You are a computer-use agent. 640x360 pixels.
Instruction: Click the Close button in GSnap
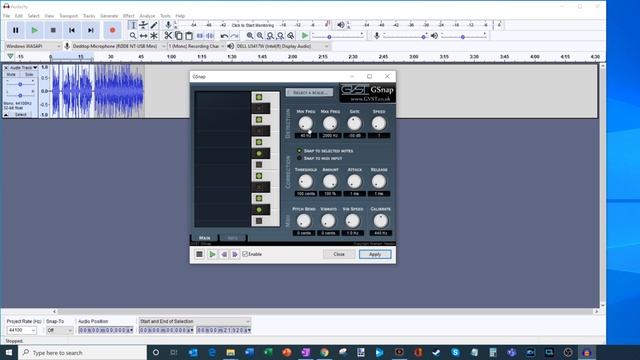pos(339,254)
